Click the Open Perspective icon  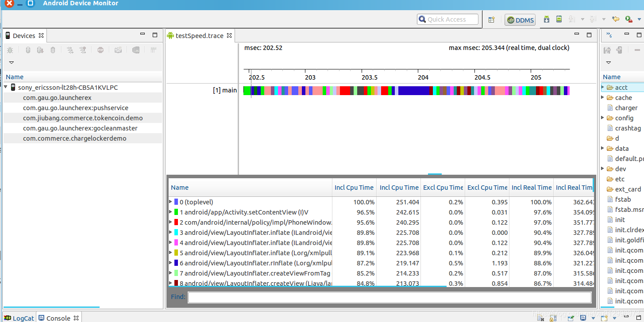(491, 19)
